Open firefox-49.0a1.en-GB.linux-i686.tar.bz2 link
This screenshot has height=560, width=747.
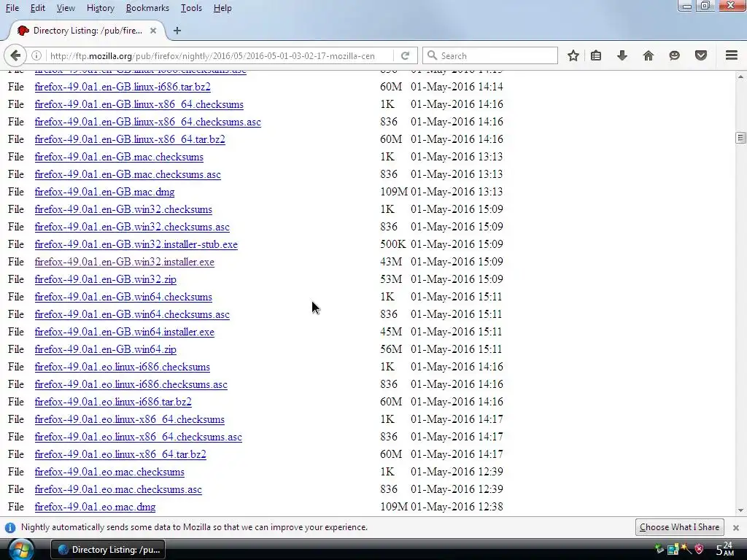tap(123, 87)
